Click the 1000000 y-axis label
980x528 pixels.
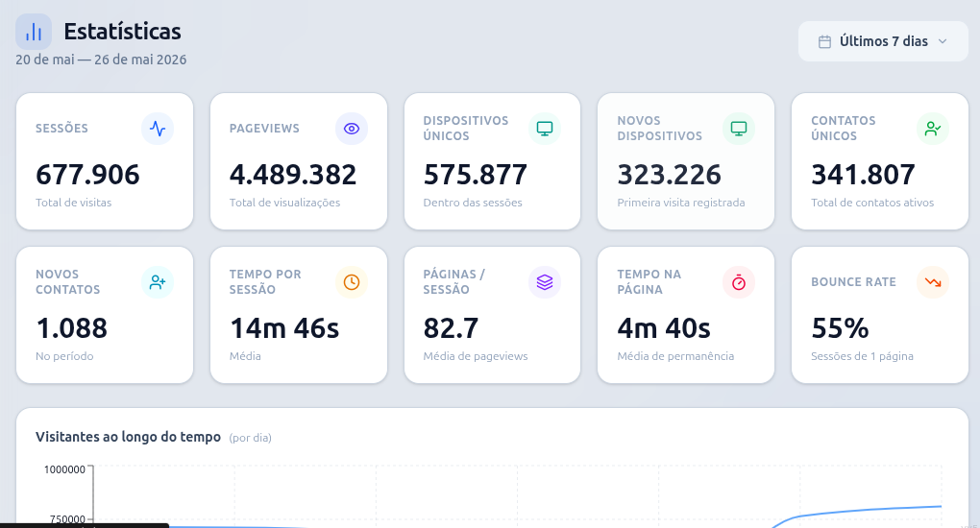(x=64, y=469)
